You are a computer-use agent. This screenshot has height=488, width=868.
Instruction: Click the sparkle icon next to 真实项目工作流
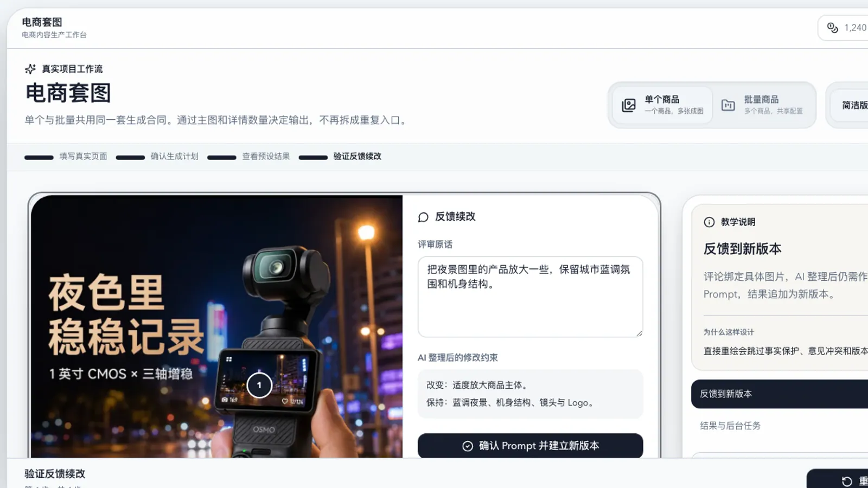(x=30, y=69)
